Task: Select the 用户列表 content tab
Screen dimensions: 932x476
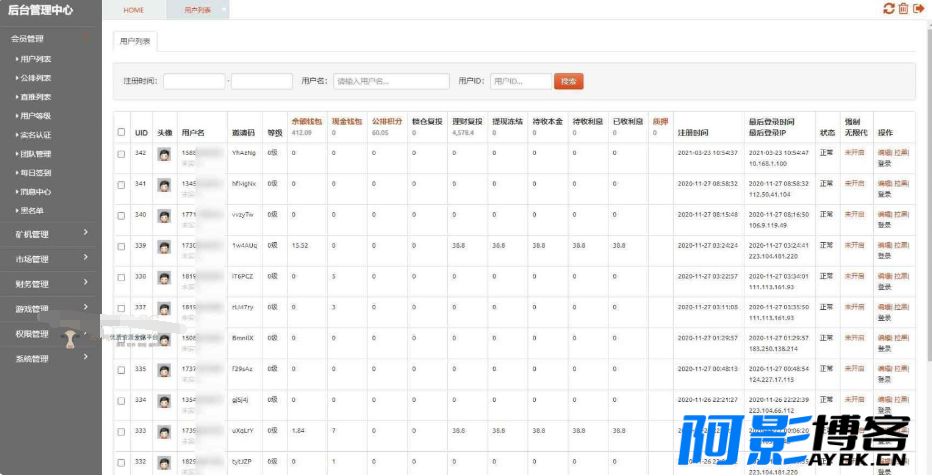Action: pyautogui.click(x=135, y=42)
